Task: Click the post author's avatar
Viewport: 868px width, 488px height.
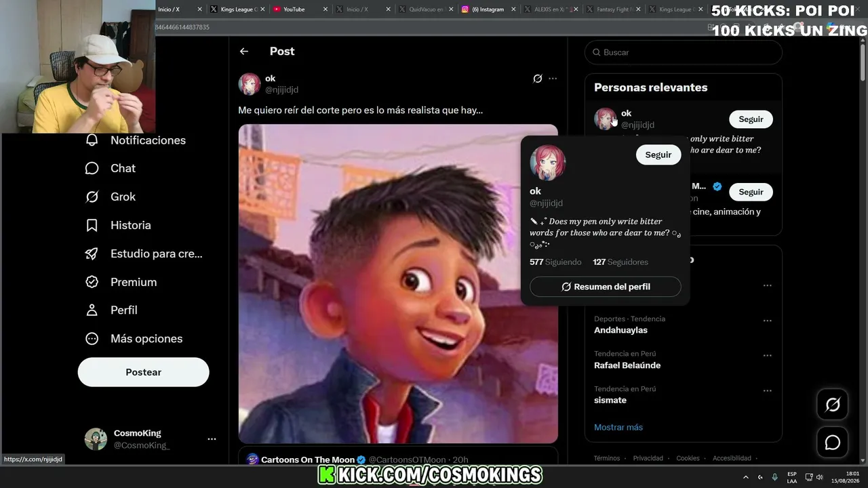Action: pos(250,84)
